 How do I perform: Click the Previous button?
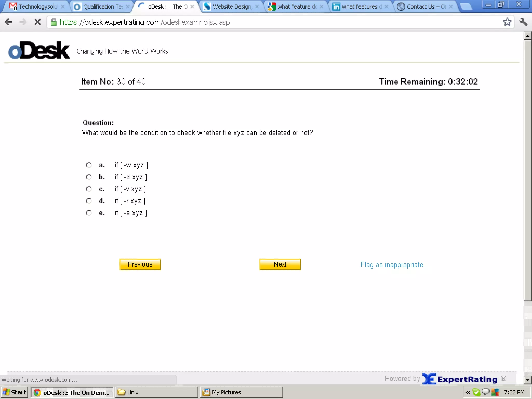[140, 264]
